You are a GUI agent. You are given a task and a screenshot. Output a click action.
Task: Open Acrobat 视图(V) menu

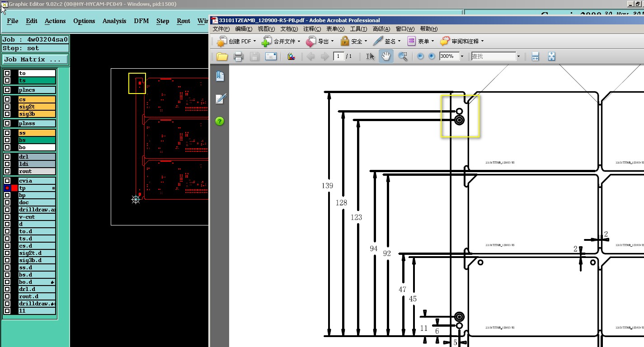[x=266, y=29]
